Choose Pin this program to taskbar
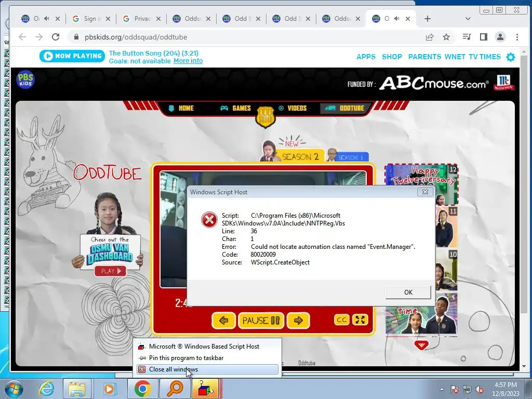The height and width of the screenshot is (399, 532). click(x=207, y=357)
